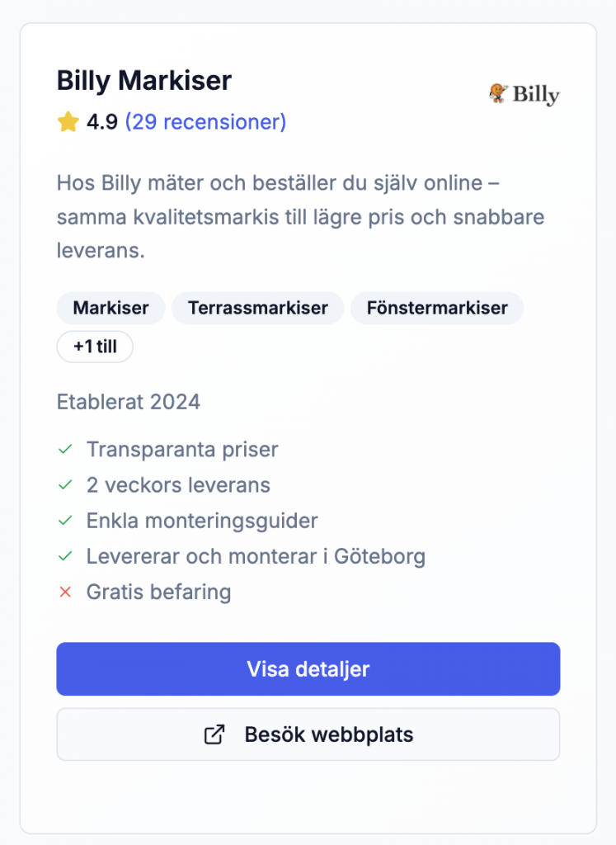
Task: Click checkmark beside Enkla monteringsguider
Action: point(65,521)
